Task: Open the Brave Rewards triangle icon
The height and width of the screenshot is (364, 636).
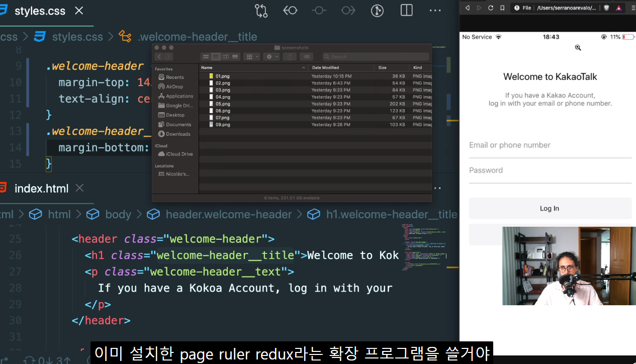Action: point(619,8)
